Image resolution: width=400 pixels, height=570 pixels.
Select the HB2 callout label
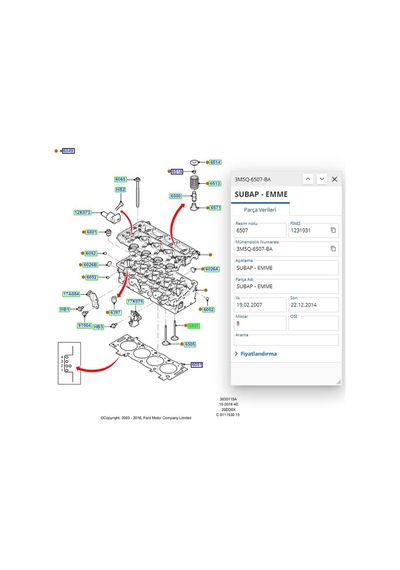tap(120, 189)
